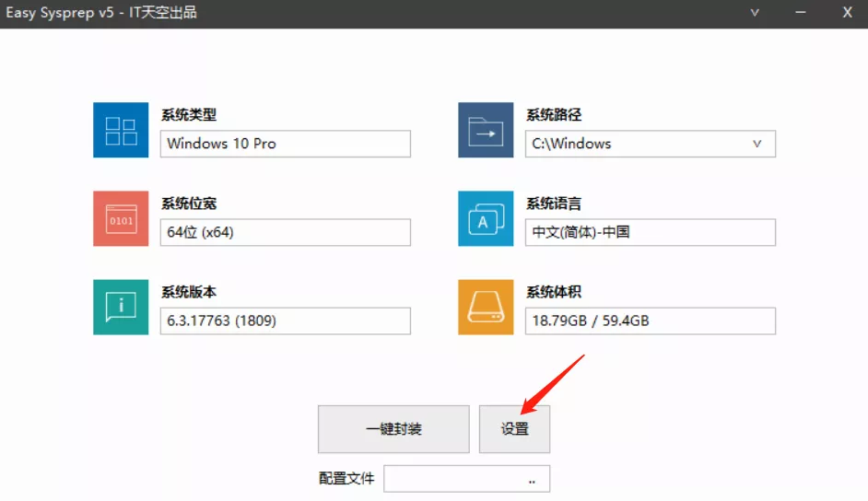Click the 64位 (x64) bit-width field

click(285, 232)
